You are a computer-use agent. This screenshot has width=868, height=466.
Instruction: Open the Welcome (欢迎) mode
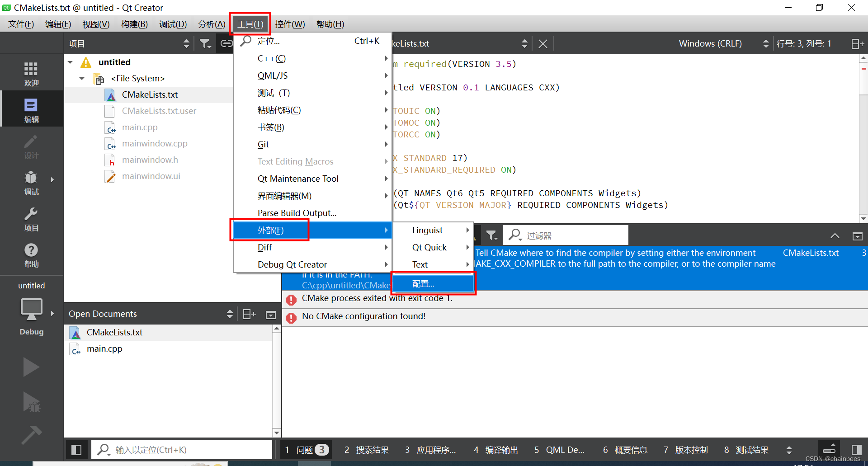pos(31,74)
